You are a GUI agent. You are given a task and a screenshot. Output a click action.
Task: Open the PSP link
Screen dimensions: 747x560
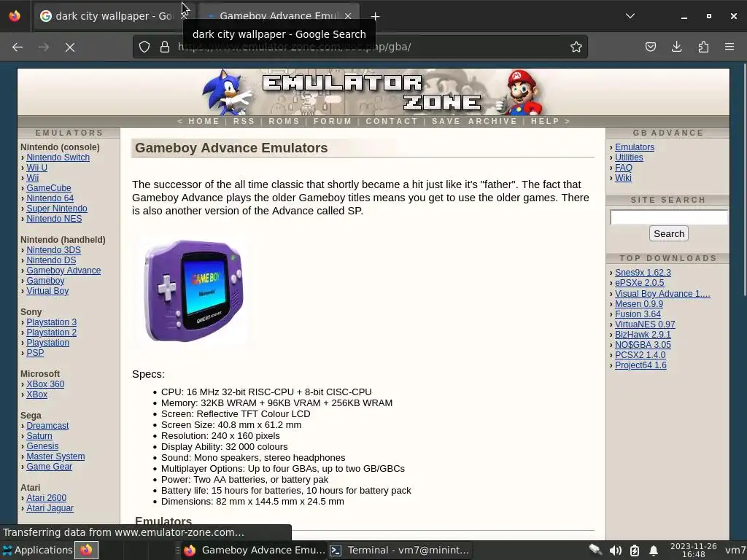pyautogui.click(x=35, y=353)
